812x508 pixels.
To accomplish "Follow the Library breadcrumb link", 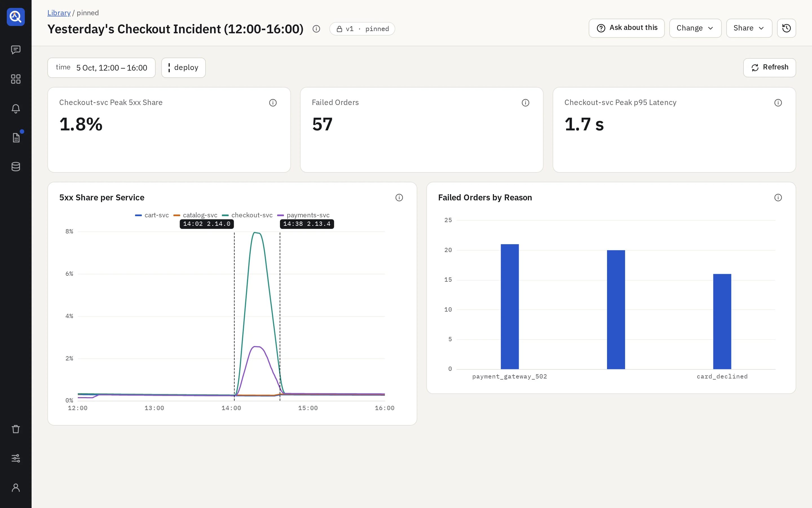I will point(59,13).
